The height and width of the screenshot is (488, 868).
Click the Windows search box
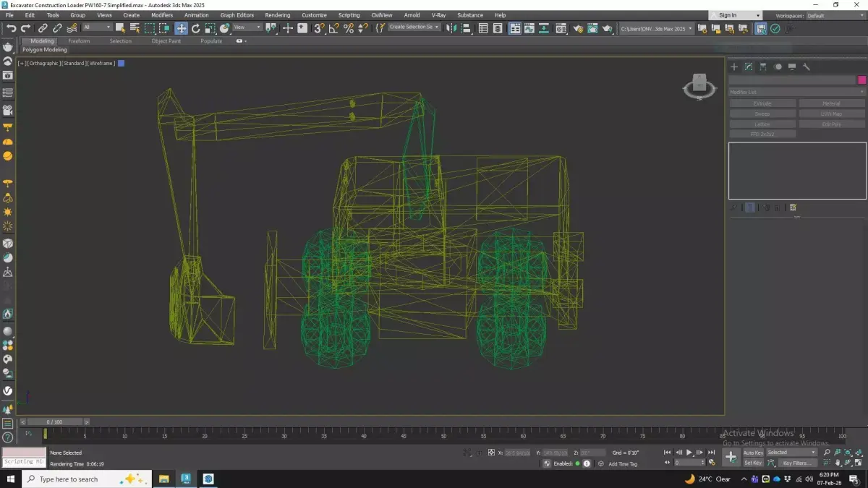coord(87,479)
